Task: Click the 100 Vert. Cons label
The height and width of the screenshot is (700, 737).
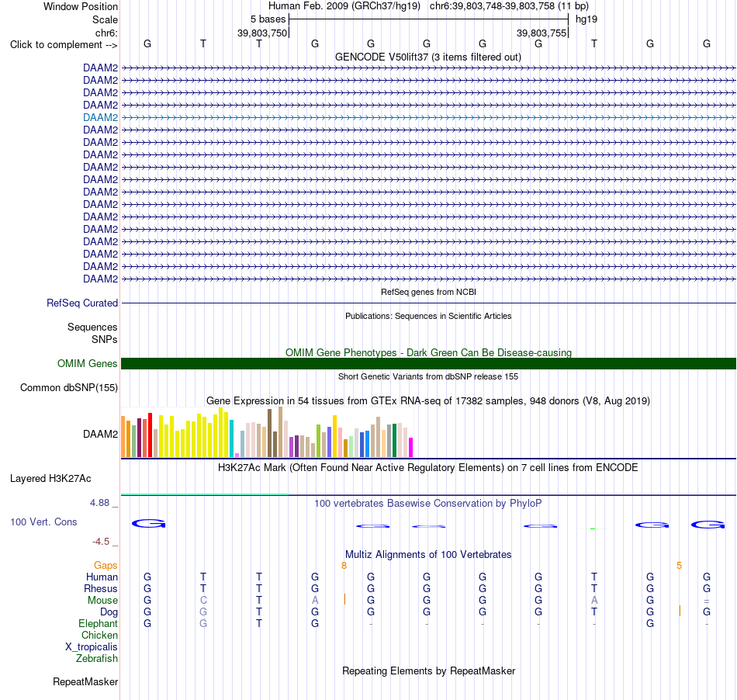Action: tap(43, 522)
